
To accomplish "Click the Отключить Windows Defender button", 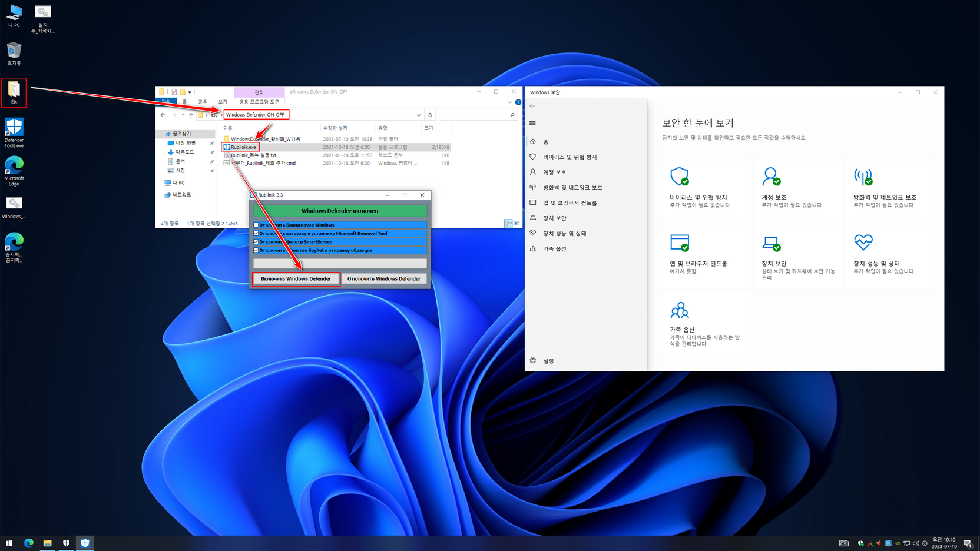I will (384, 278).
